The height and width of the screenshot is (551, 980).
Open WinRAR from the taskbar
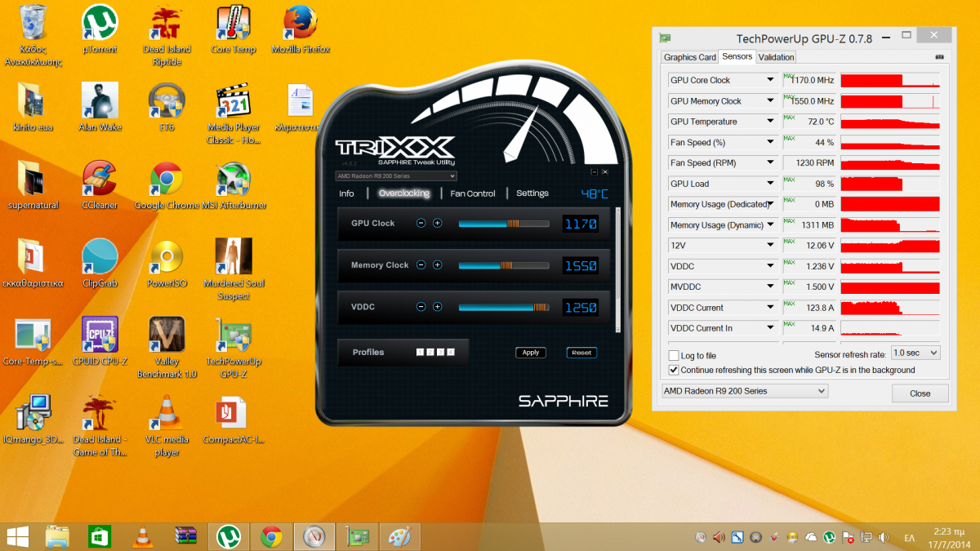[186, 536]
